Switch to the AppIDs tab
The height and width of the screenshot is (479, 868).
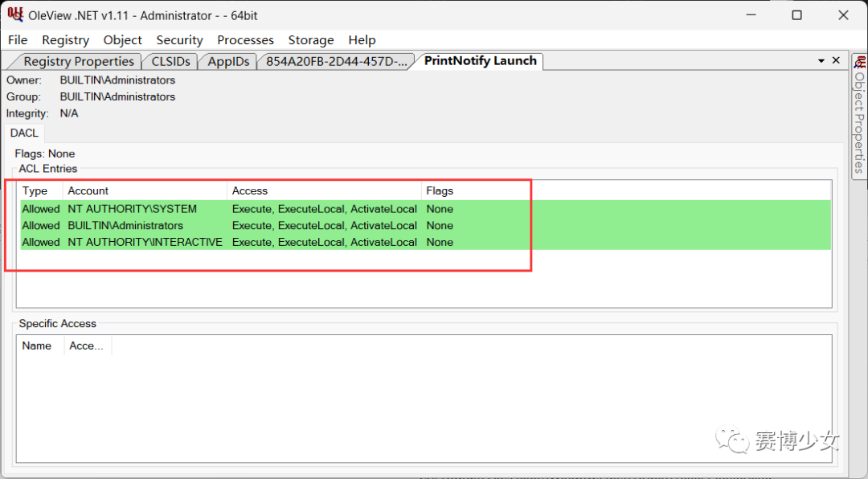click(228, 61)
